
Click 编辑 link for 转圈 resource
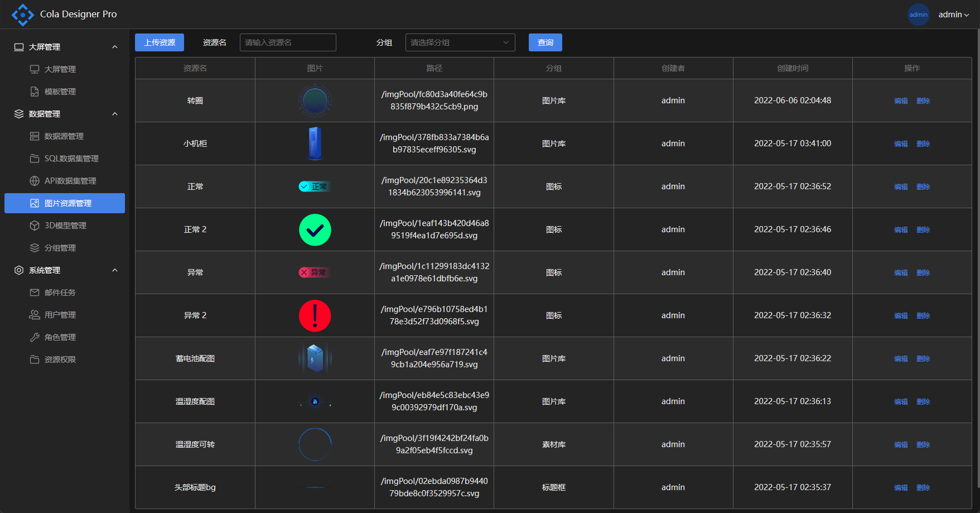[x=901, y=101]
